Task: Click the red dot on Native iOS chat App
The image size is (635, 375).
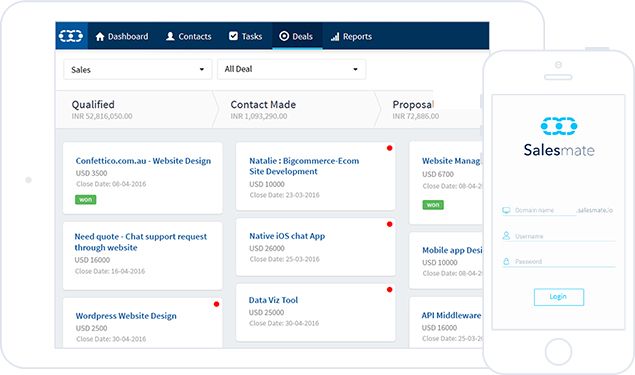Action: (x=390, y=224)
